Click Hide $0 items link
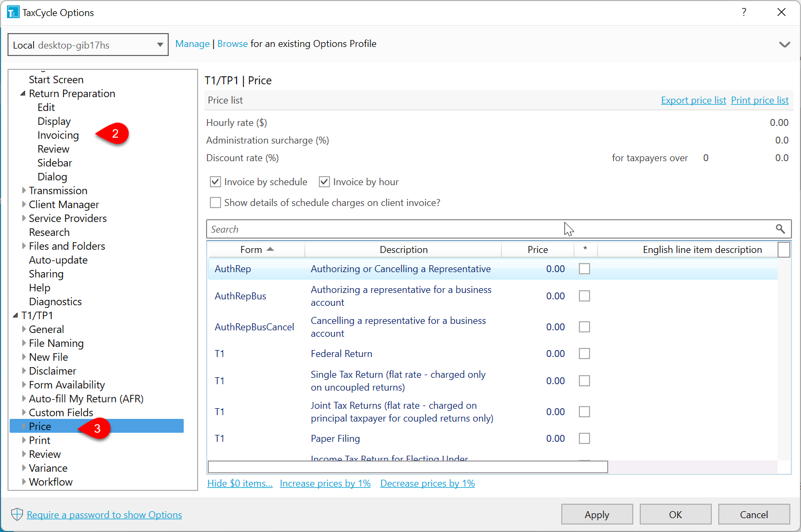The width and height of the screenshot is (801, 532). (x=240, y=483)
